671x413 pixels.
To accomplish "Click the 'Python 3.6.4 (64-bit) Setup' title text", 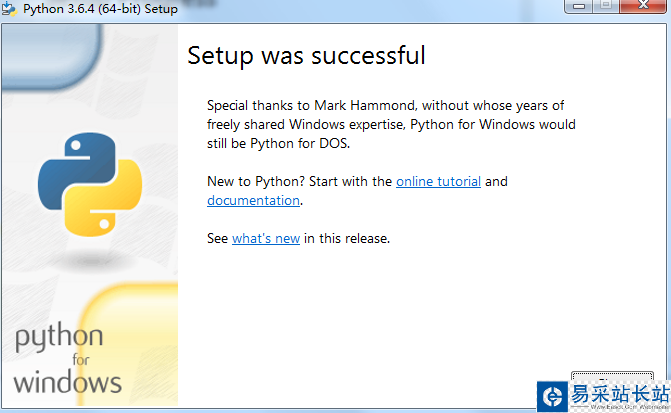I will (100, 9).
